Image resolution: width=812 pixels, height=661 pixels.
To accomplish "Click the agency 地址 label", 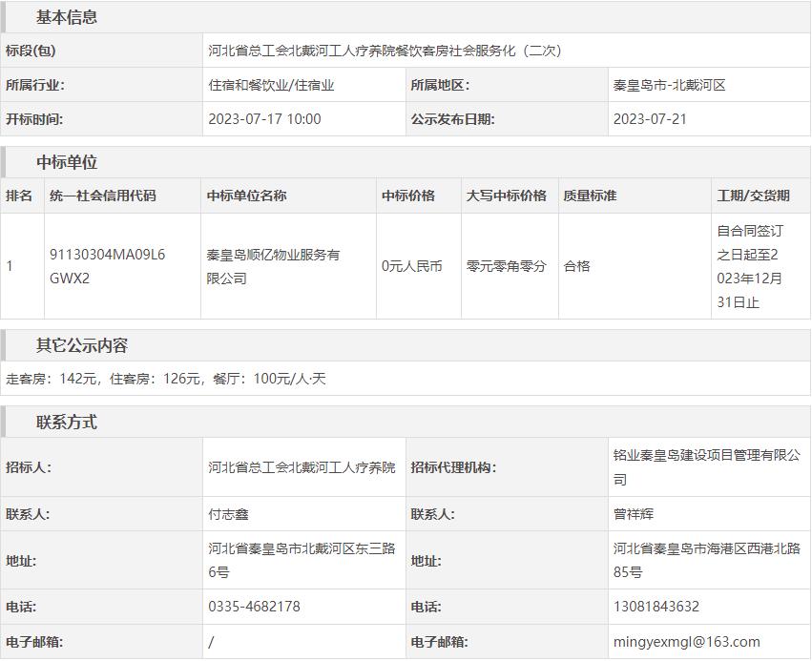I will click(x=426, y=561).
